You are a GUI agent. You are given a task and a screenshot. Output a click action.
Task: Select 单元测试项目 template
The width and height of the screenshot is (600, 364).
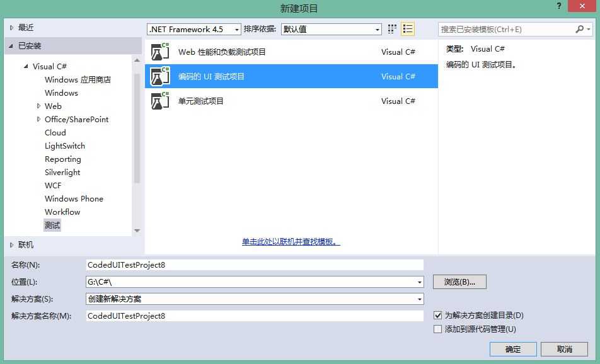291,101
